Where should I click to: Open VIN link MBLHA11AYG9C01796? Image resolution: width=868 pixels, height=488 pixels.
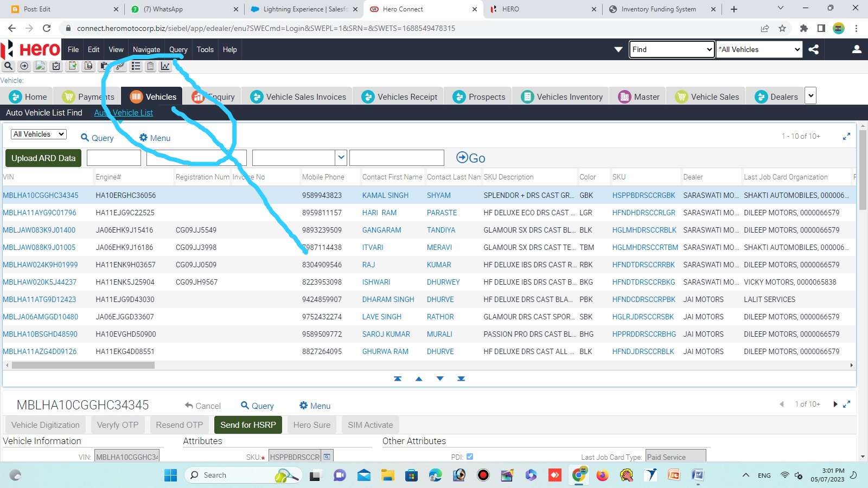click(x=40, y=213)
